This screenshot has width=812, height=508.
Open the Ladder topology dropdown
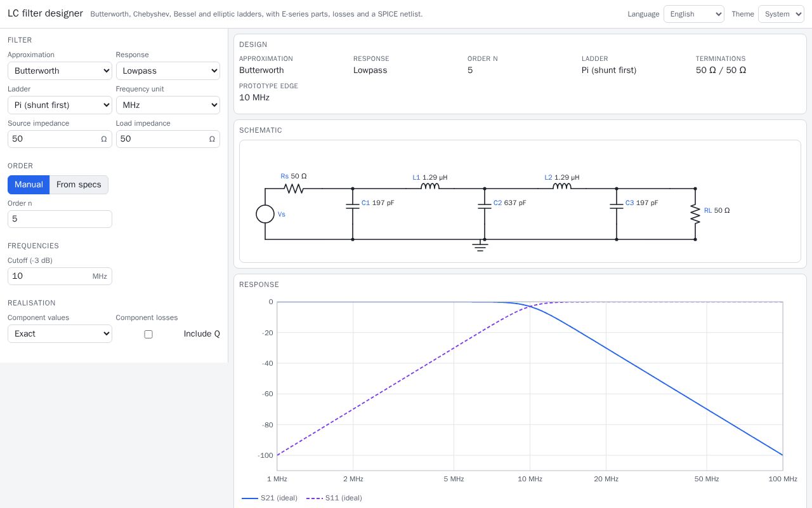[60, 105]
